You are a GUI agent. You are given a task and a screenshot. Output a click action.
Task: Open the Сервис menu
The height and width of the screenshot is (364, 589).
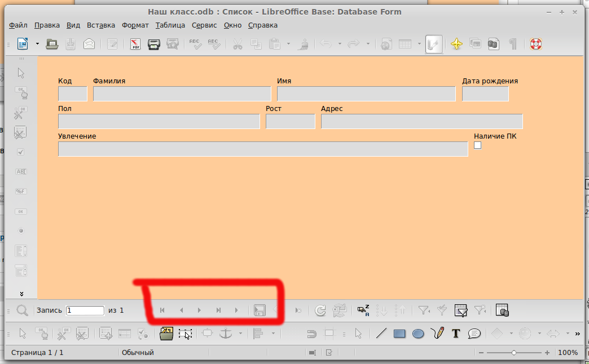coord(204,25)
